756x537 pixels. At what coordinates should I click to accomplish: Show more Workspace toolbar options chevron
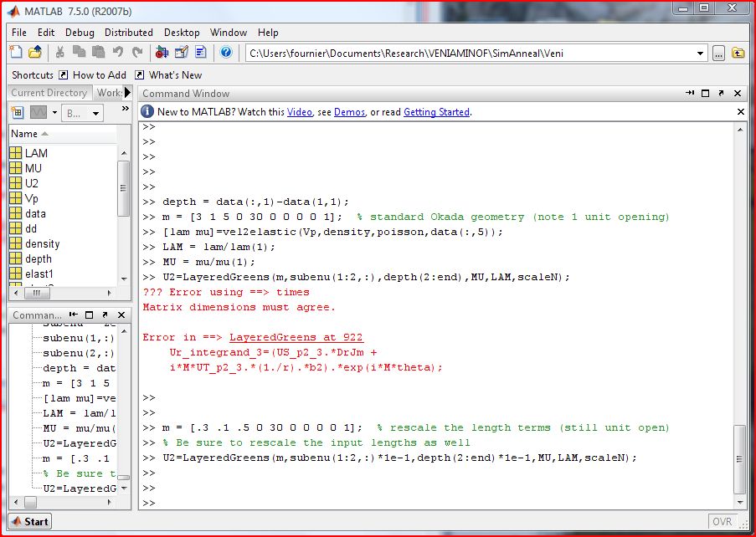pyautogui.click(x=126, y=110)
